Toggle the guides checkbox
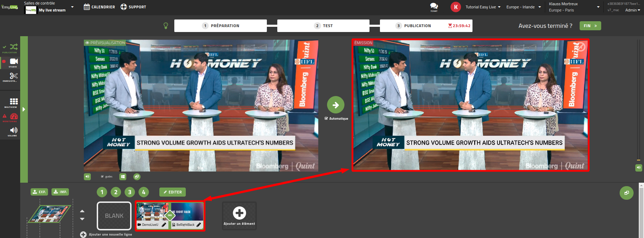 [102, 177]
